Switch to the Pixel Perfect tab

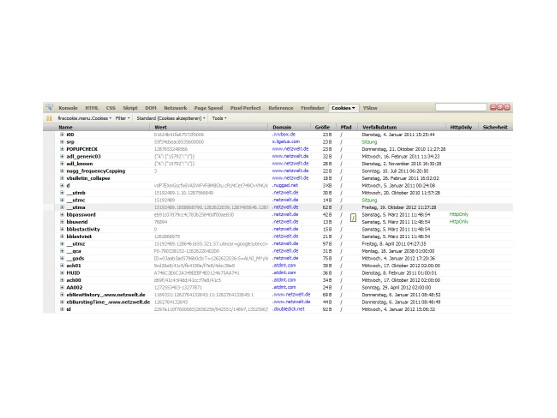(245, 108)
